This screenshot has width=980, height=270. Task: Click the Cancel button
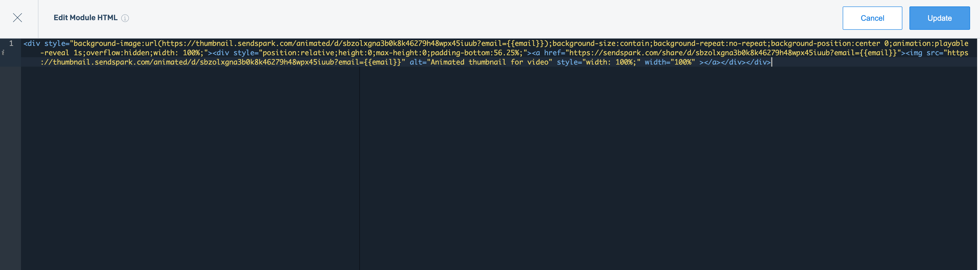point(872,18)
